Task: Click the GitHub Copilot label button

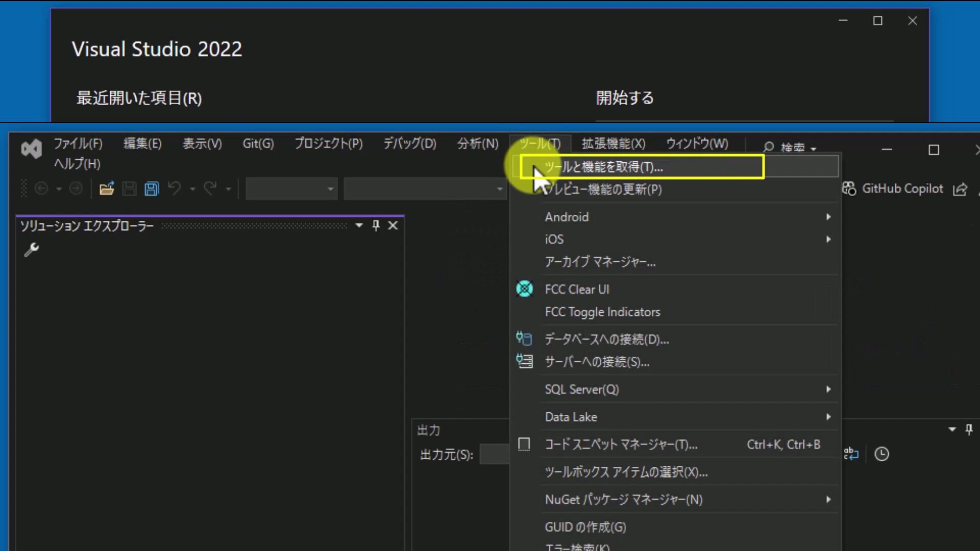Action: click(902, 189)
